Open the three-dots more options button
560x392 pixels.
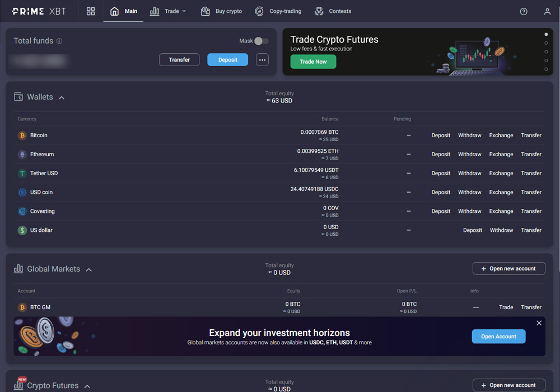tap(262, 59)
